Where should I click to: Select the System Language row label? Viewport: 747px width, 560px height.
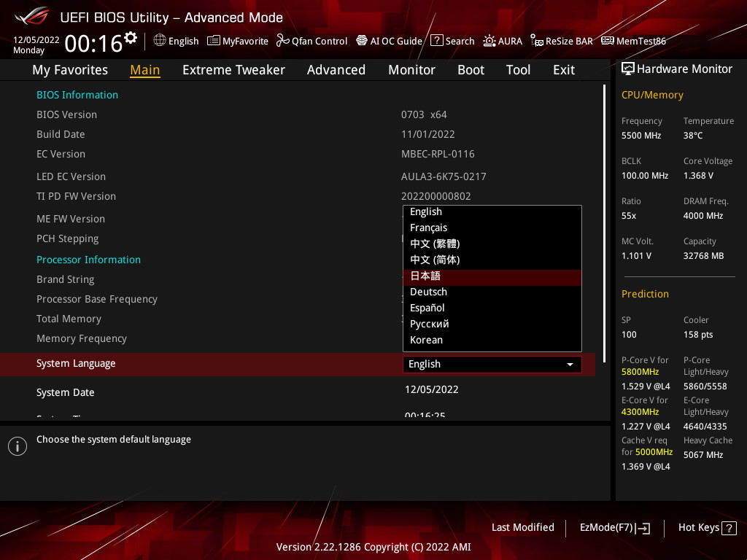click(x=76, y=363)
